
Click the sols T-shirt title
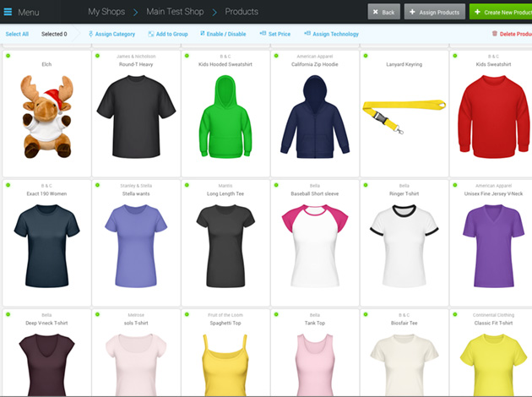[x=136, y=323]
